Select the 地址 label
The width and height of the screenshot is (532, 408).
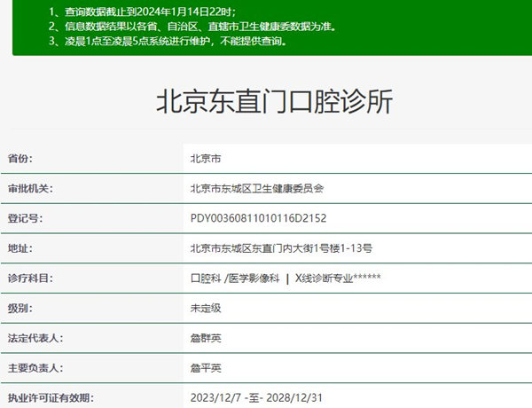pos(20,248)
